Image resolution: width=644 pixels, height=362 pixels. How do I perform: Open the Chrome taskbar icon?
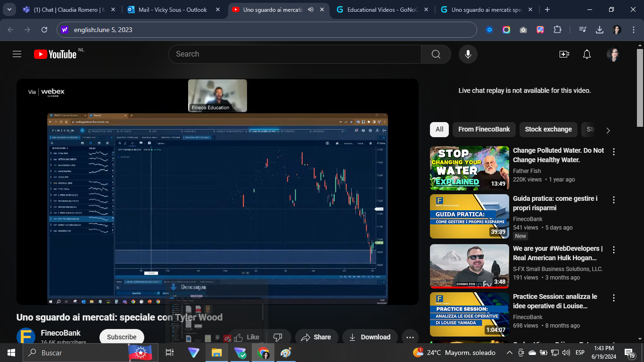(263, 353)
